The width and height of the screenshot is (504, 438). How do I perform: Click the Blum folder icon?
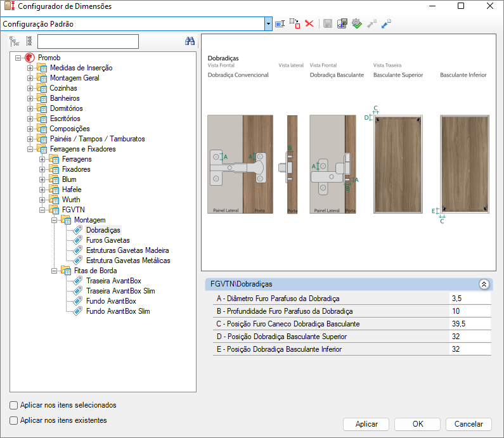pos(54,179)
